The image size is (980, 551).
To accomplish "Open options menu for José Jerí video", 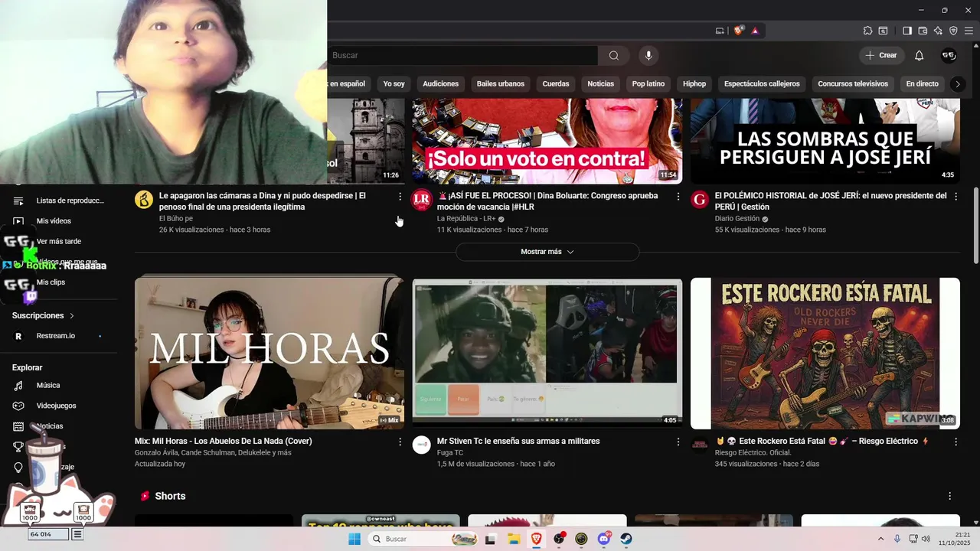I will 955,197.
